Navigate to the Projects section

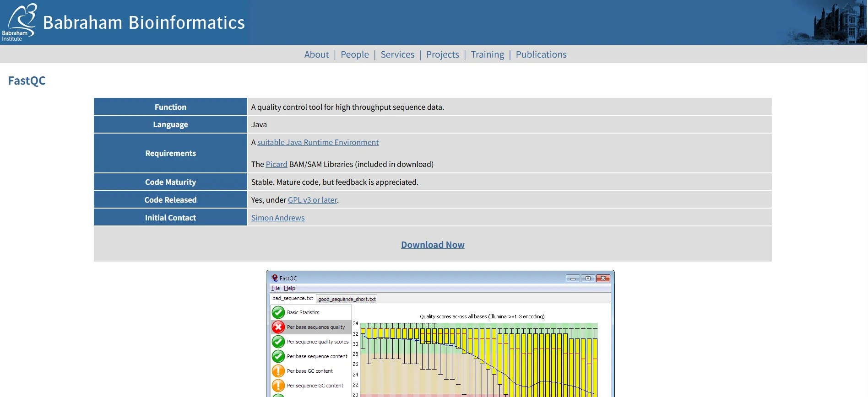click(x=442, y=54)
